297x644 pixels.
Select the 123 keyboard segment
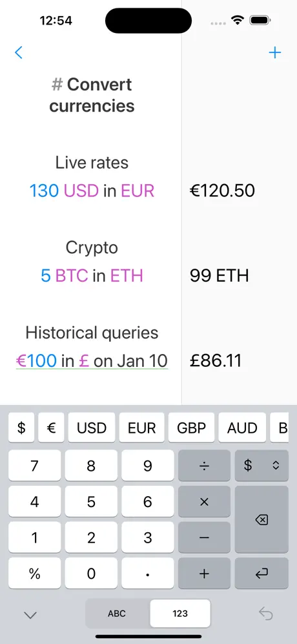(x=180, y=614)
